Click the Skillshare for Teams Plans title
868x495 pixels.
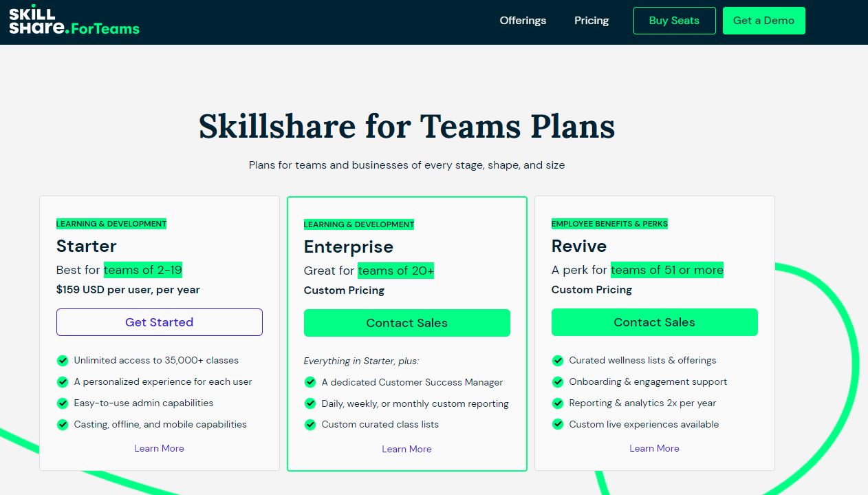point(407,126)
